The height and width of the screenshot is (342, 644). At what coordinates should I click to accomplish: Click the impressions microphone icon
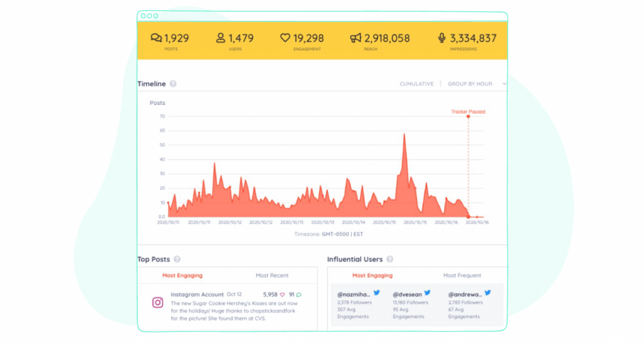[x=441, y=38]
